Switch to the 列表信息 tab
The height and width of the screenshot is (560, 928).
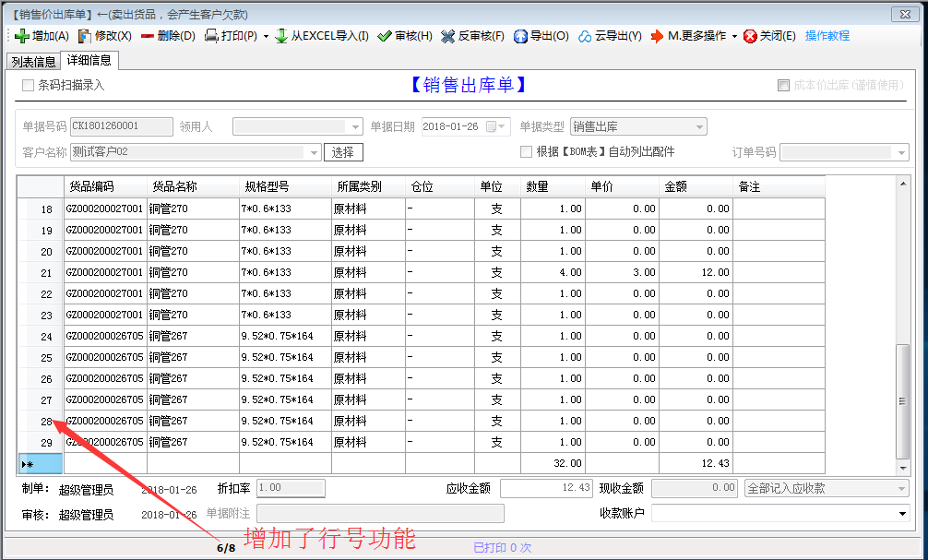coord(32,61)
